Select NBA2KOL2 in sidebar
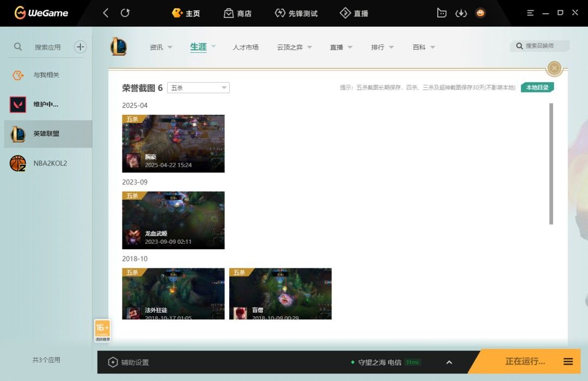The height and width of the screenshot is (381, 588). (48, 163)
